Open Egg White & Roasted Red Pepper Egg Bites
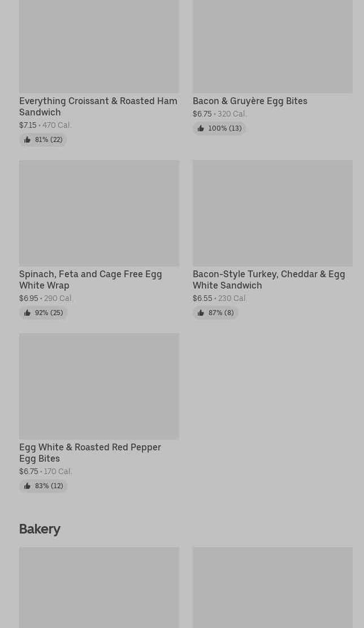This screenshot has height=628, width=364. [x=90, y=453]
